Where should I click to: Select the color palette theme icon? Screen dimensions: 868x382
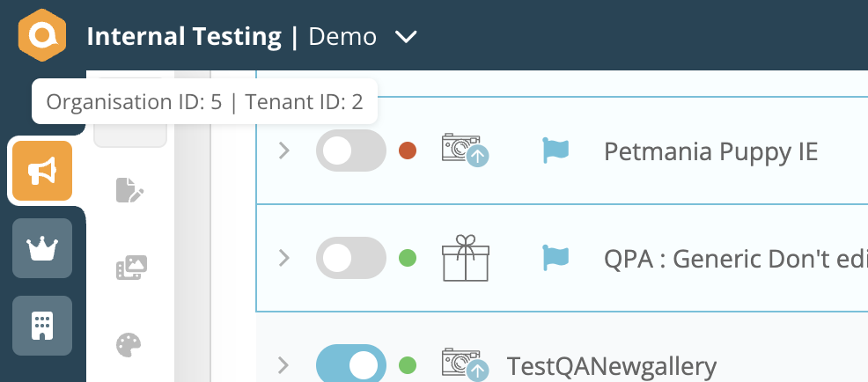[x=130, y=344]
